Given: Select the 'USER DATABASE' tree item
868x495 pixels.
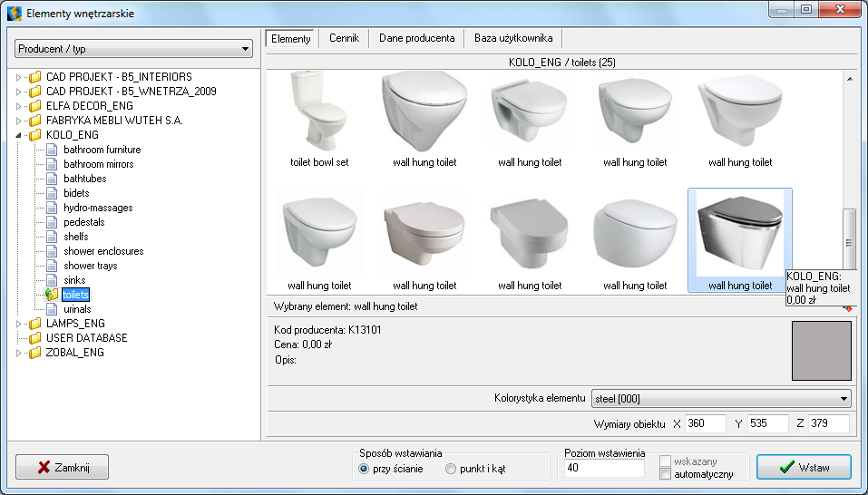Looking at the screenshot, I should tap(87, 338).
